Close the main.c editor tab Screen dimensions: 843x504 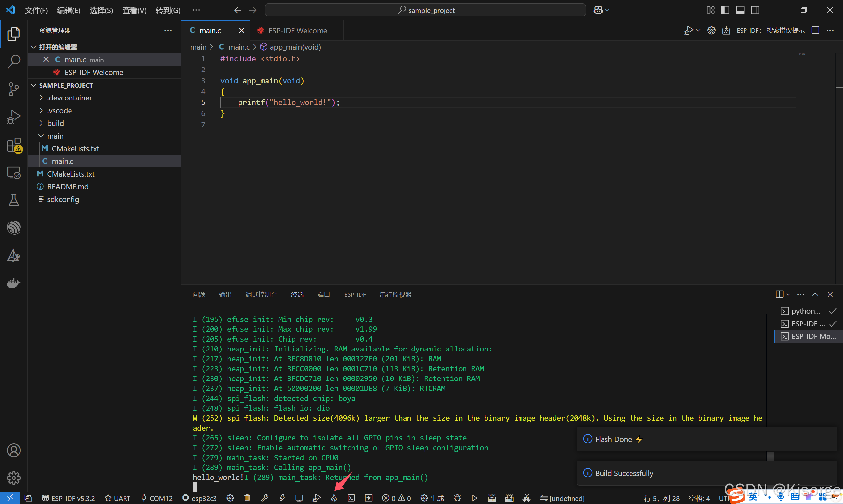[241, 31]
